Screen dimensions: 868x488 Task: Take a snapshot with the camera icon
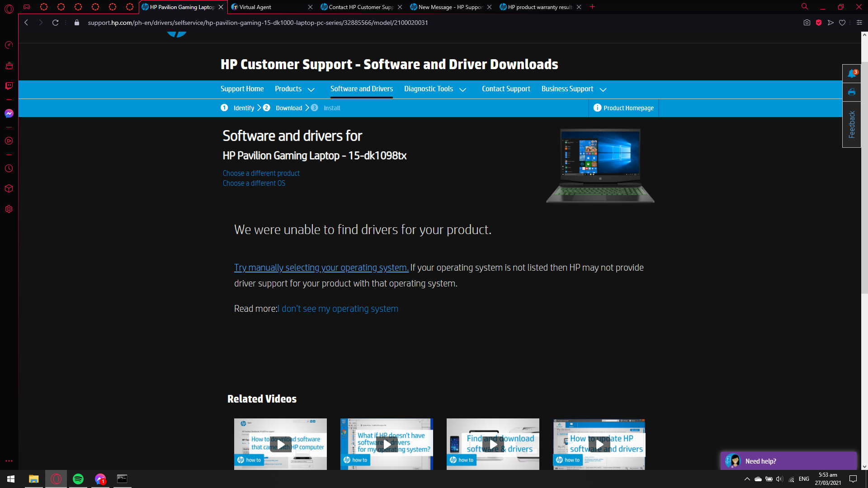(807, 23)
